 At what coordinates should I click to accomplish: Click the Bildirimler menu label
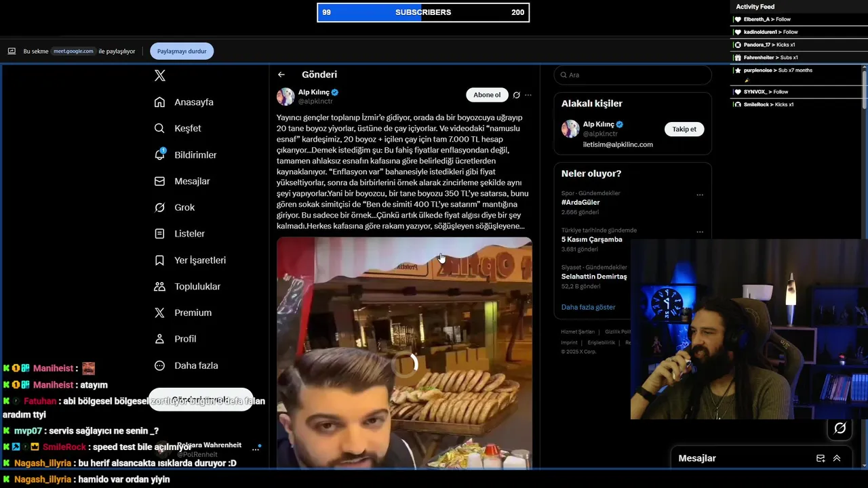point(195,155)
